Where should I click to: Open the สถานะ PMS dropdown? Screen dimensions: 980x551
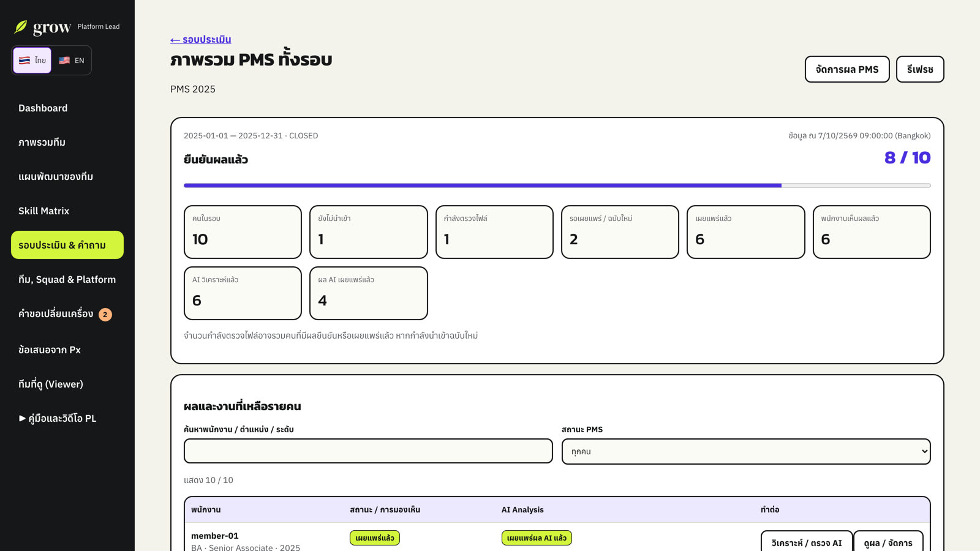tap(746, 451)
